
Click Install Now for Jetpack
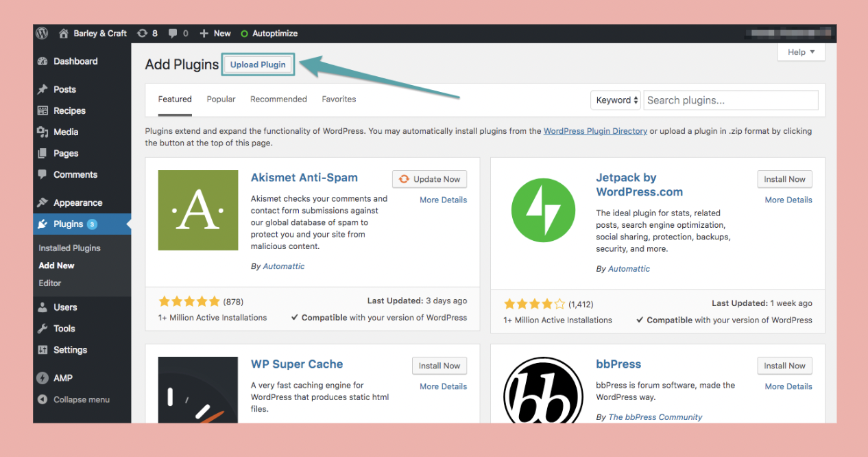pyautogui.click(x=785, y=179)
